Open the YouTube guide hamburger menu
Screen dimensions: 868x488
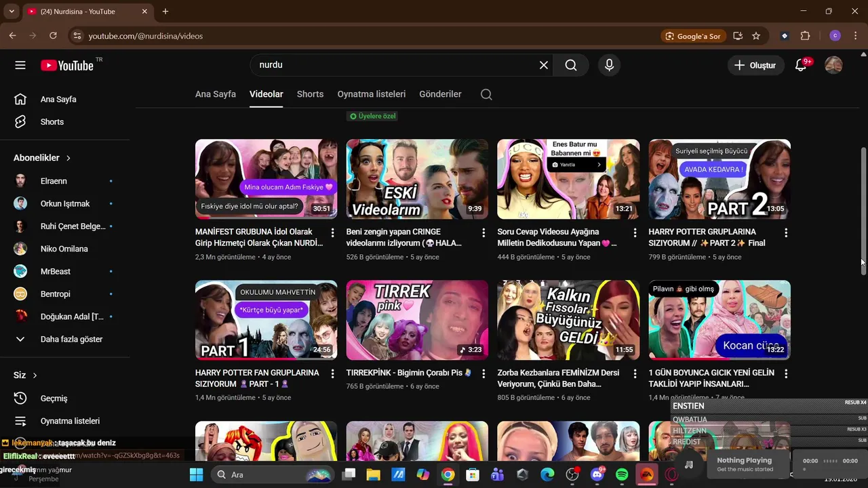(20, 65)
